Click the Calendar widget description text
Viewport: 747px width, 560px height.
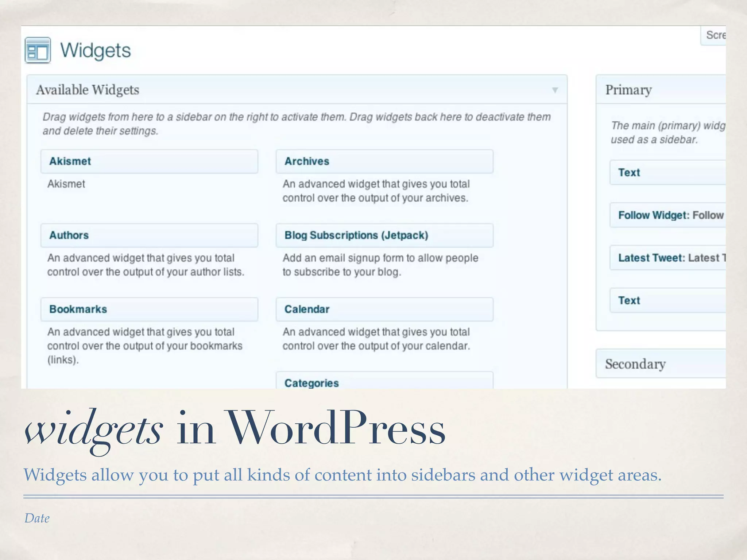click(x=376, y=339)
